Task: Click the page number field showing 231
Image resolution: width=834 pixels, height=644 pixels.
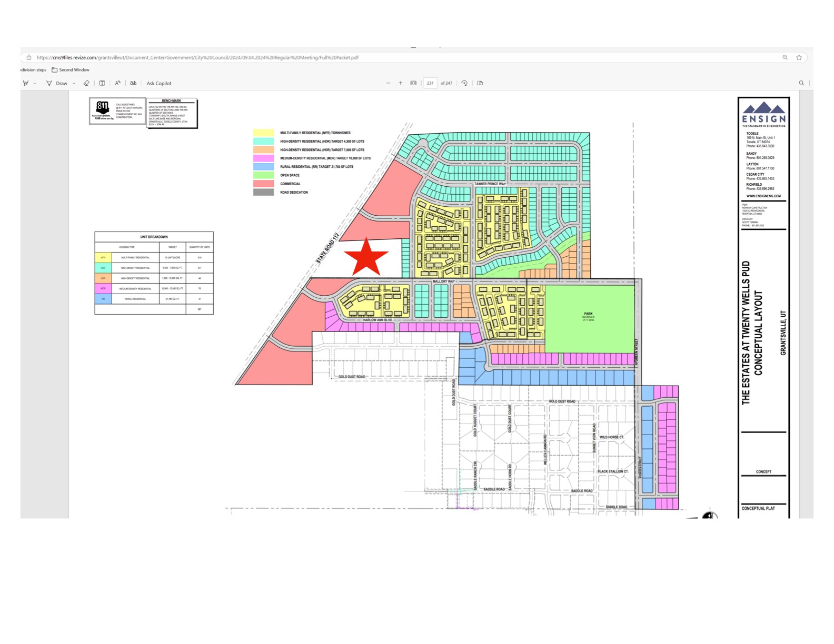Action: pyautogui.click(x=430, y=83)
